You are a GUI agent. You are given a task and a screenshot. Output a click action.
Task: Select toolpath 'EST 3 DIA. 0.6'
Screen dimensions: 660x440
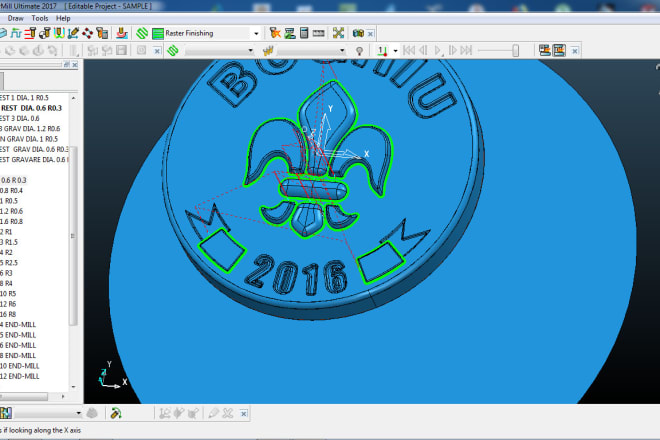(20, 118)
